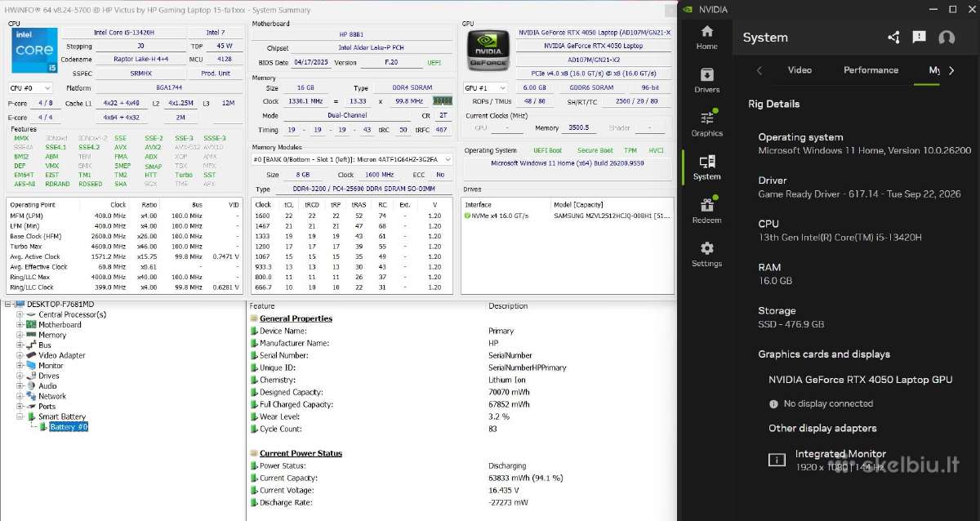Select the Designed Capacity row
This screenshot has width=980, height=521.
click(461, 392)
